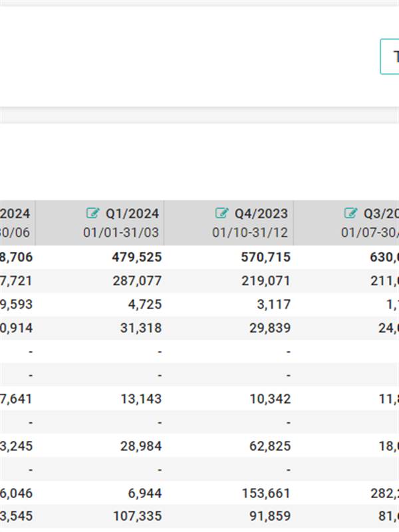The width and height of the screenshot is (399, 532).
Task: Click the bold 570,715 cell
Action: pyautogui.click(x=265, y=257)
